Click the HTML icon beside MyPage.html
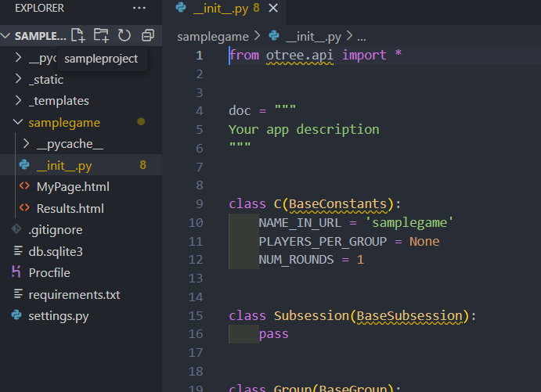This screenshot has width=541, height=392. (x=24, y=187)
